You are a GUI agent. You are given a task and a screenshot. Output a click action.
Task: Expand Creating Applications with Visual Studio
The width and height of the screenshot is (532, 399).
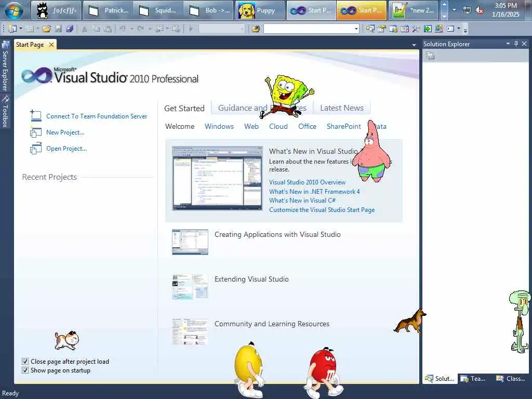pyautogui.click(x=277, y=234)
